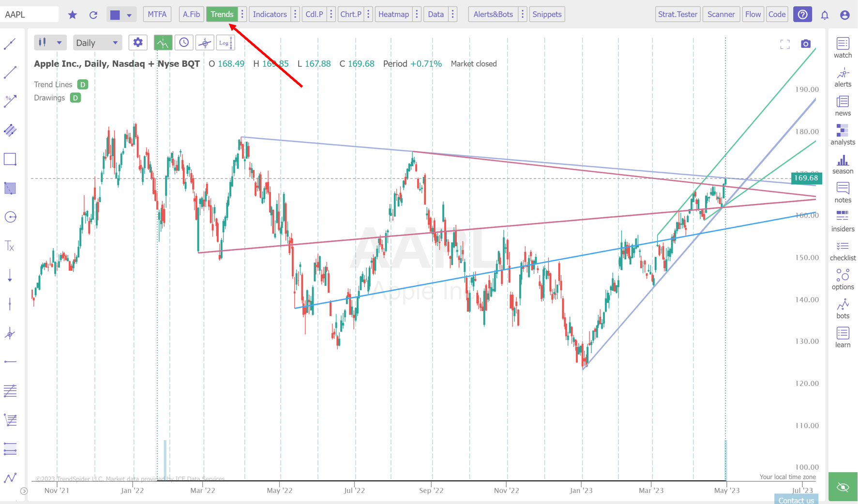Open the Daily timeframe dropdown

(x=97, y=43)
